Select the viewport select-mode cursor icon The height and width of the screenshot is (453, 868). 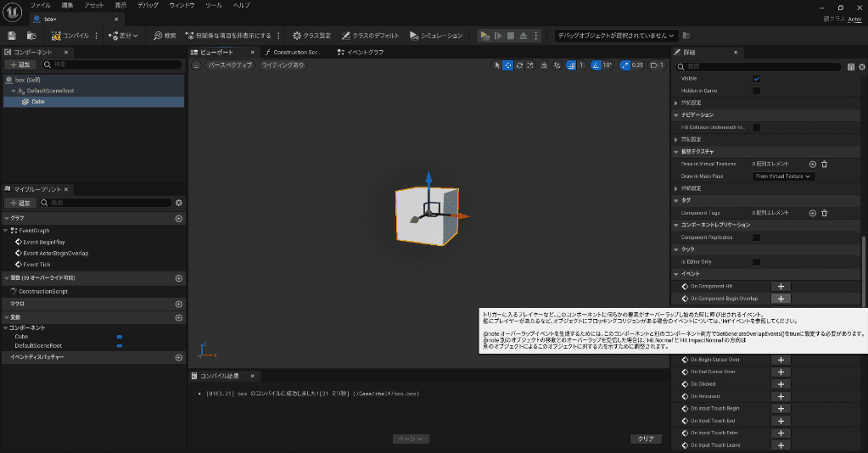[496, 65]
